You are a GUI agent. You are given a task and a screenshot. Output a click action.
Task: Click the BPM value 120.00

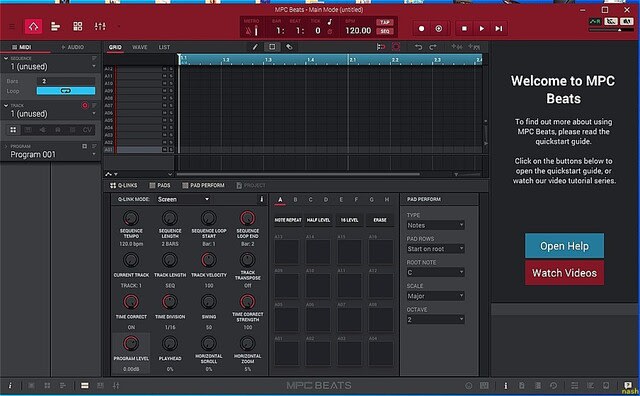point(358,31)
